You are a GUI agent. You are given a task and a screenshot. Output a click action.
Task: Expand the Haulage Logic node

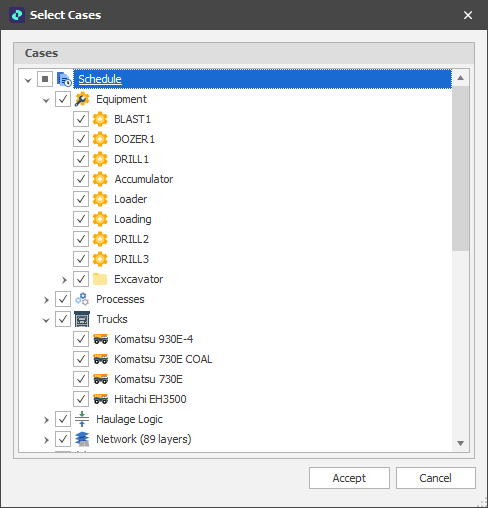[x=46, y=420]
